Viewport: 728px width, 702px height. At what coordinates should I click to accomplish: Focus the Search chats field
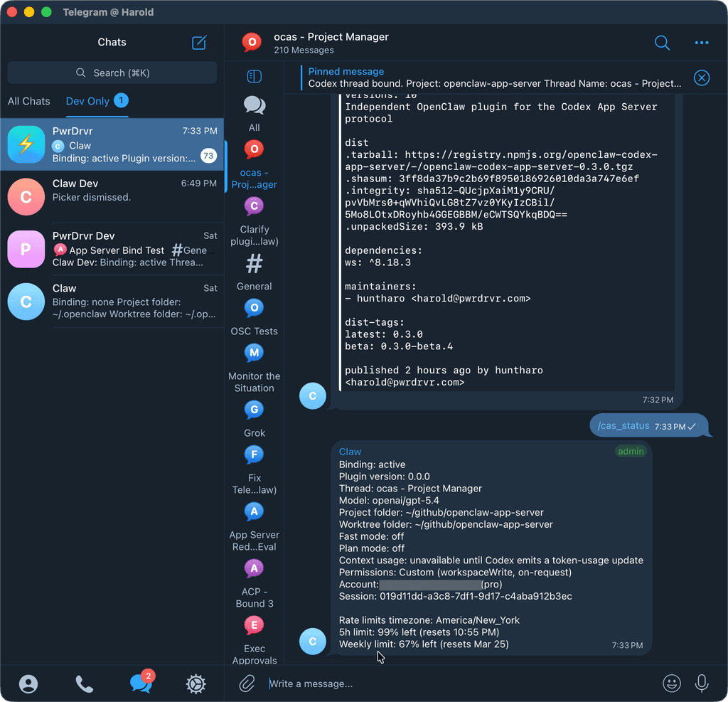click(112, 73)
